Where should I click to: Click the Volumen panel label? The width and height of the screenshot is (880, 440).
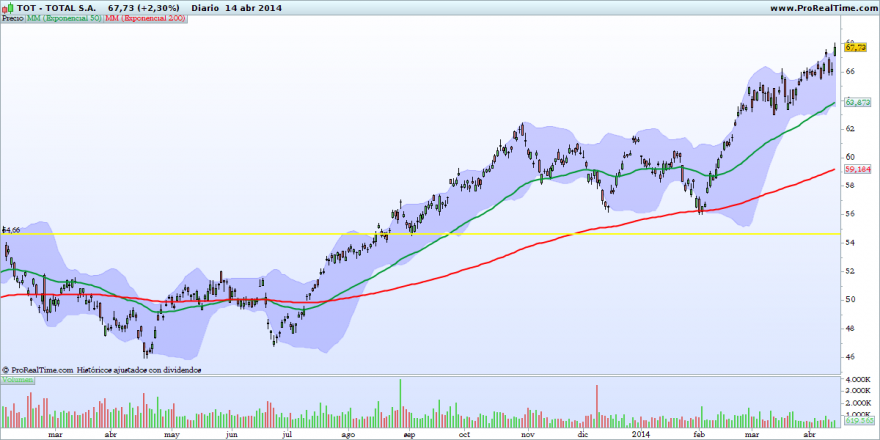point(17,380)
